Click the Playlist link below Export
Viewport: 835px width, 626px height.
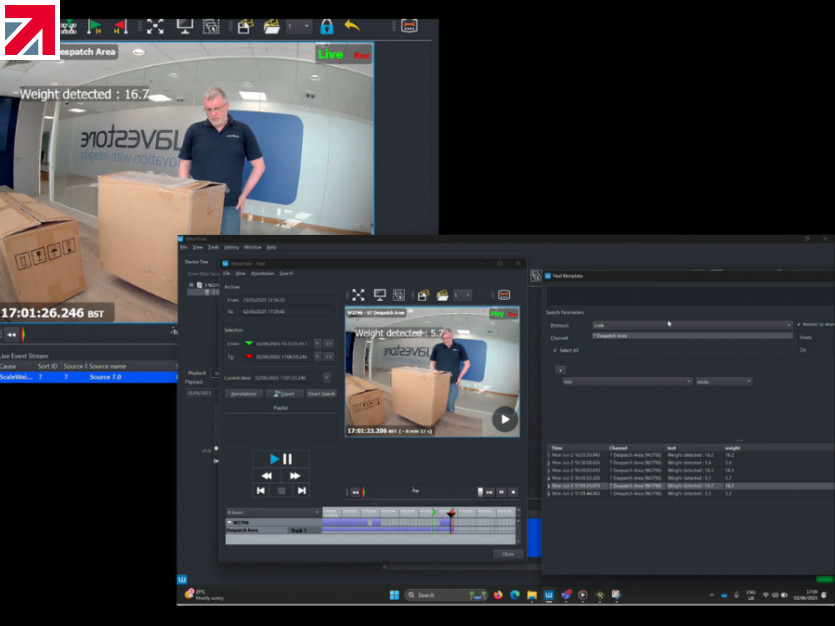click(x=281, y=408)
